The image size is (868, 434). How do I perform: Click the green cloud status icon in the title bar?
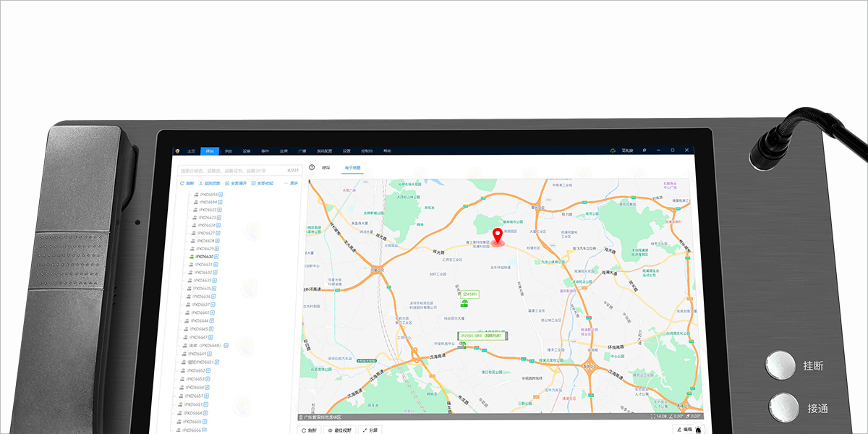click(x=613, y=150)
